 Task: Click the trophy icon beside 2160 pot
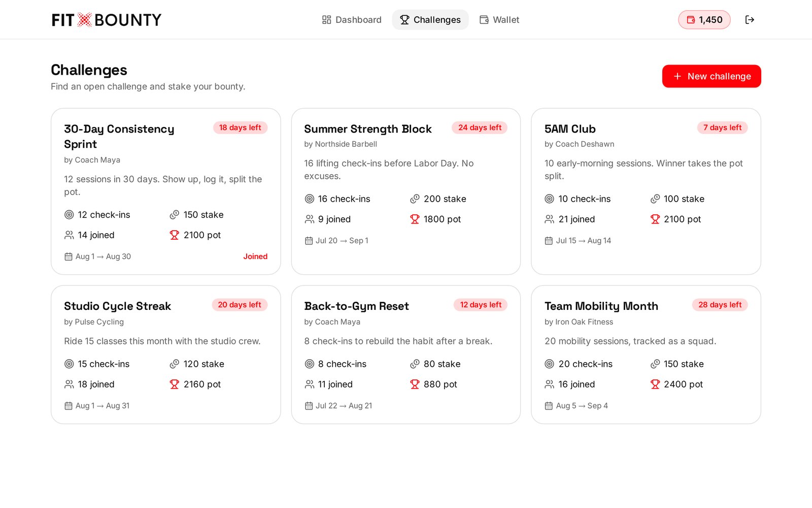(x=175, y=385)
